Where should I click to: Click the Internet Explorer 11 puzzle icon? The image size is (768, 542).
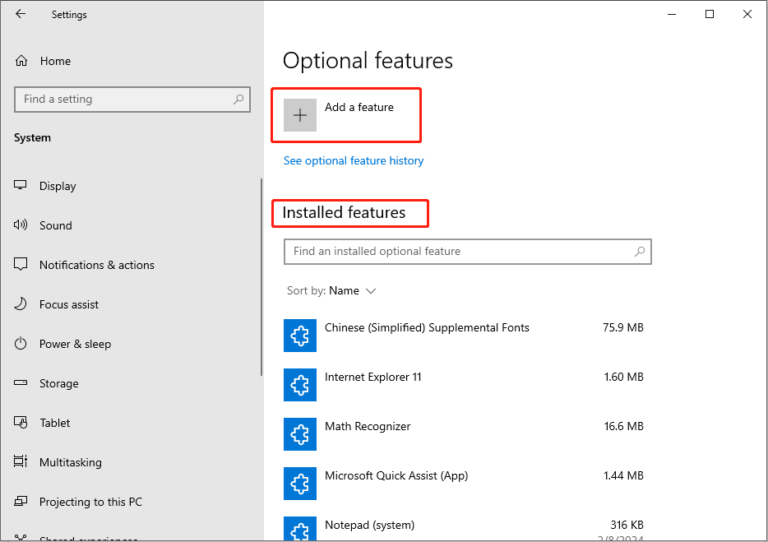[300, 385]
